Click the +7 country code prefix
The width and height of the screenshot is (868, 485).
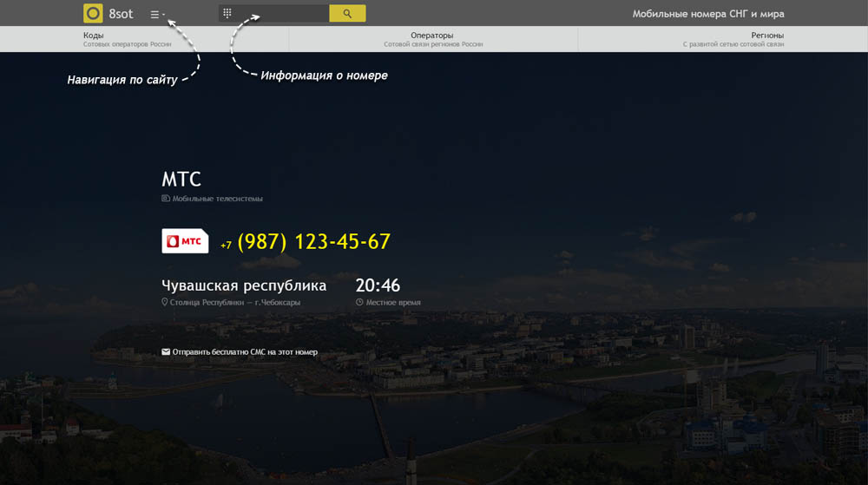[x=226, y=246]
